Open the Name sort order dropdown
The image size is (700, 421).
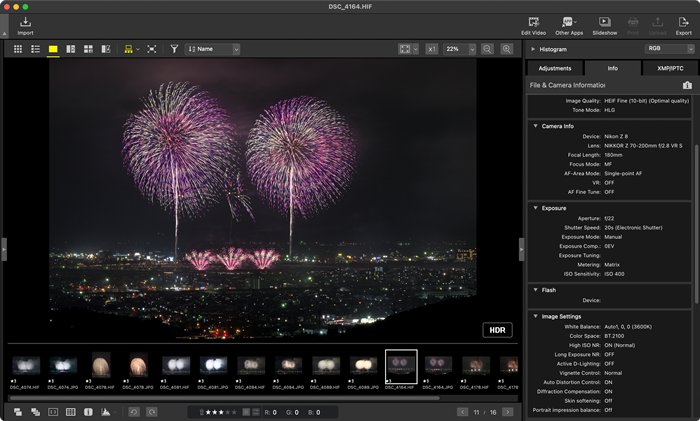pyautogui.click(x=213, y=48)
